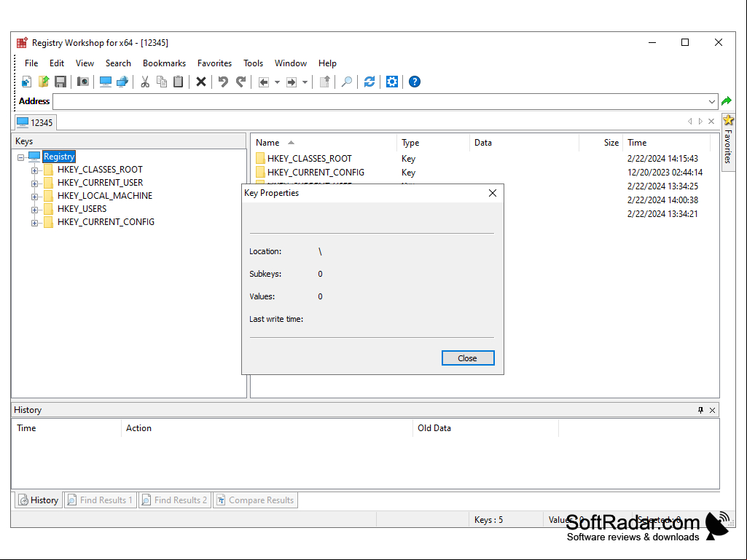
Task: Collapse the Registry root tree node
Action: pos(20,157)
